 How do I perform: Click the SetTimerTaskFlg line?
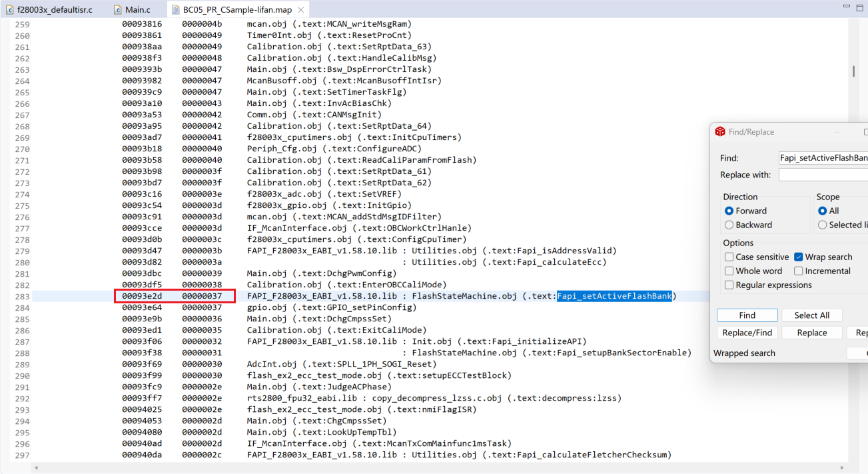326,92
